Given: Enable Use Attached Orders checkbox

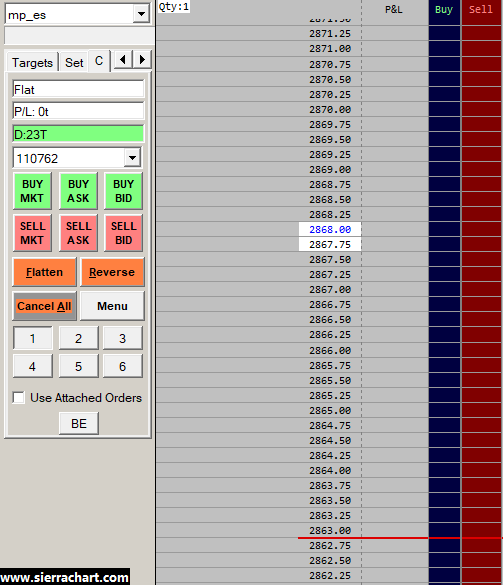Looking at the screenshot, I should pyautogui.click(x=19, y=397).
